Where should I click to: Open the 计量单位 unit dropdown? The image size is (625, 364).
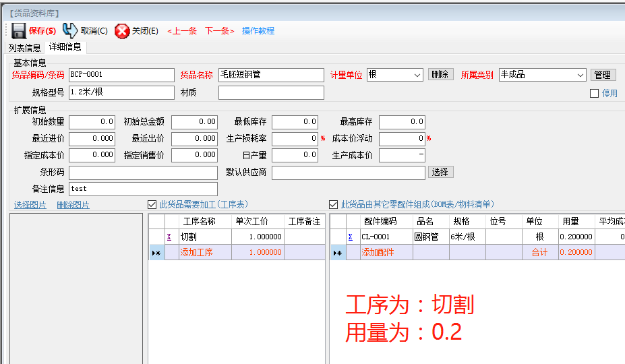tap(417, 75)
